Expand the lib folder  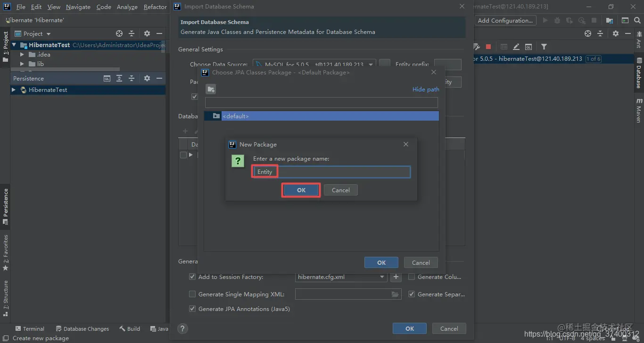pos(22,64)
